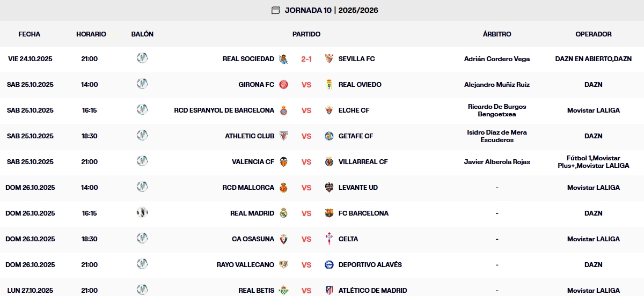Open the Deportivo Alavés team link

coord(370,265)
